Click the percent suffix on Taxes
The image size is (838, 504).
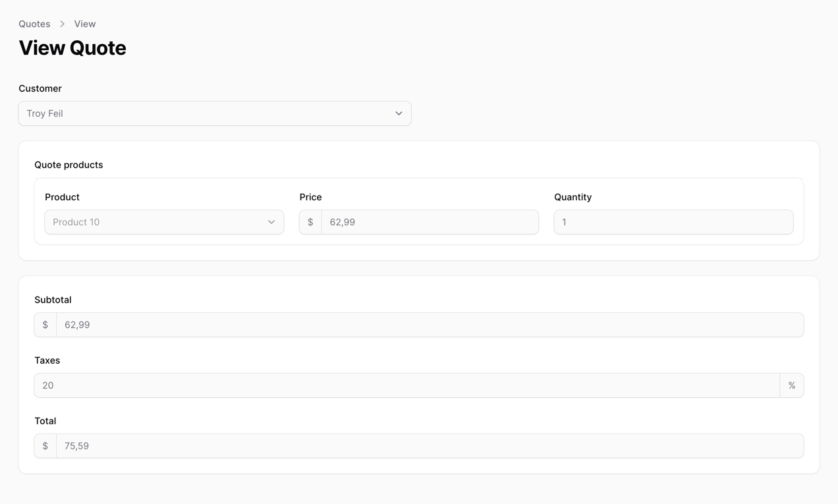coord(792,385)
